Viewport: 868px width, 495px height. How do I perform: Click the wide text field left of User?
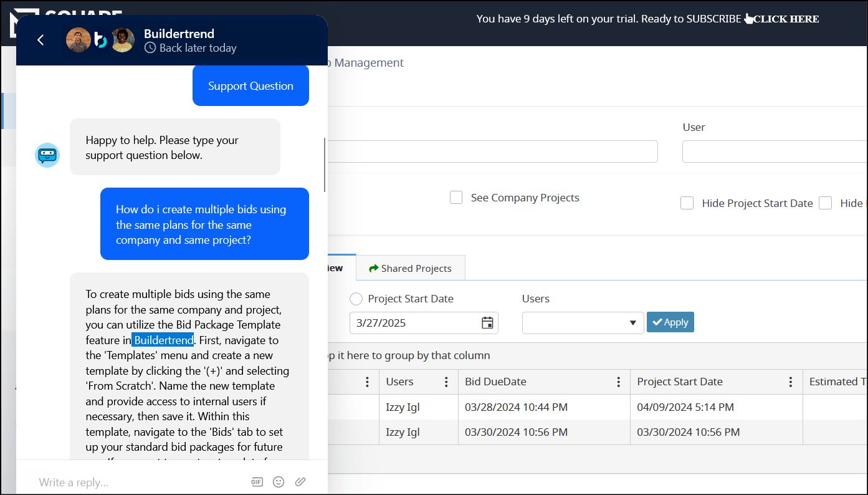(492, 151)
